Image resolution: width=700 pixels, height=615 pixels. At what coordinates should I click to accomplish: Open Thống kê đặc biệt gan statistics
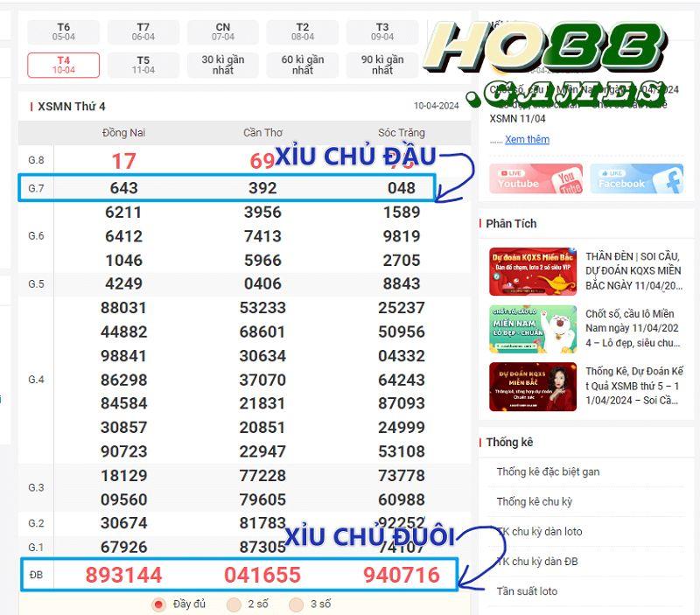point(548,472)
